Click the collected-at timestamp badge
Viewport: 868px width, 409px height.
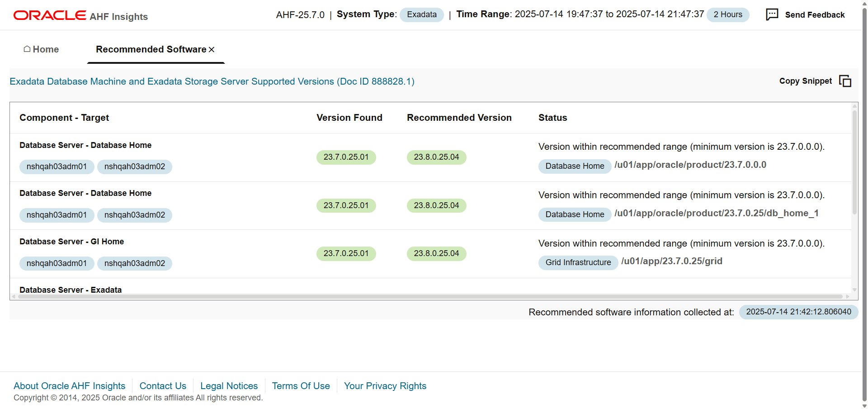click(x=798, y=312)
